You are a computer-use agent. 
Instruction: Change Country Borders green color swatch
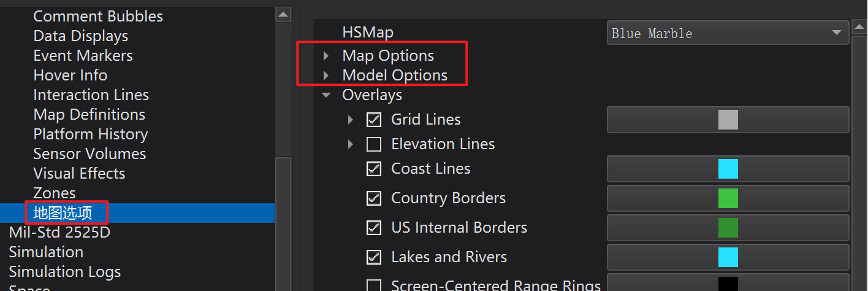point(728,198)
